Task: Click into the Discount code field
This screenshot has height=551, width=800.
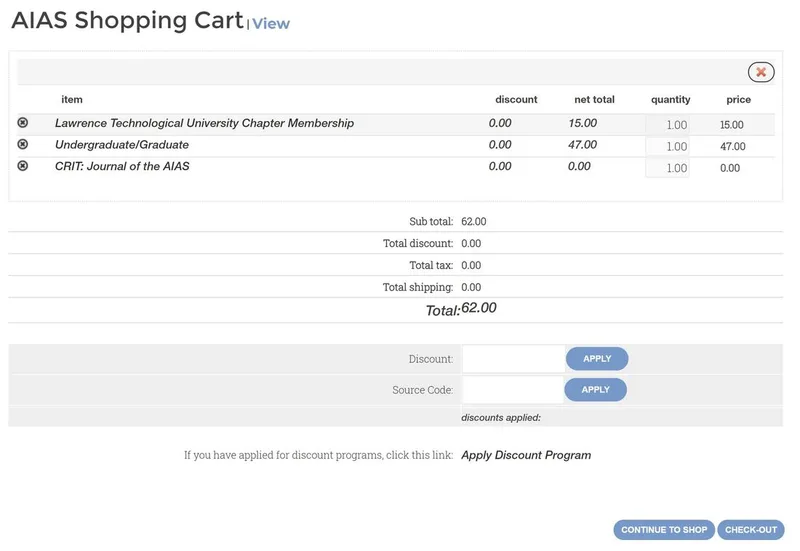Action: point(513,359)
